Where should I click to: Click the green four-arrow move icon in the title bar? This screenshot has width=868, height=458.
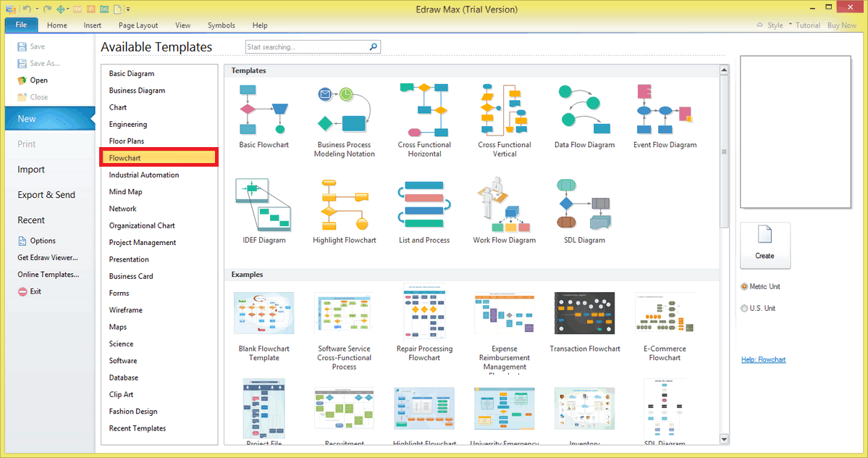(61, 9)
